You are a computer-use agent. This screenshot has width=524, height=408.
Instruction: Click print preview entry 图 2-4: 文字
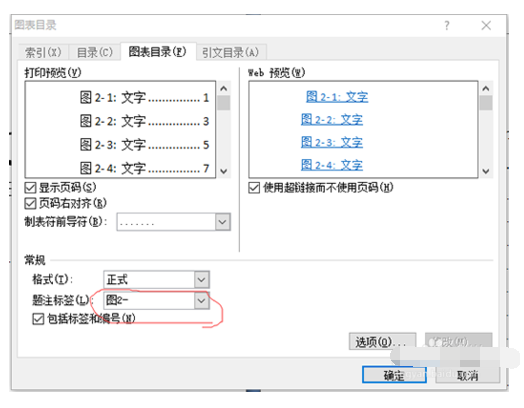(144, 168)
